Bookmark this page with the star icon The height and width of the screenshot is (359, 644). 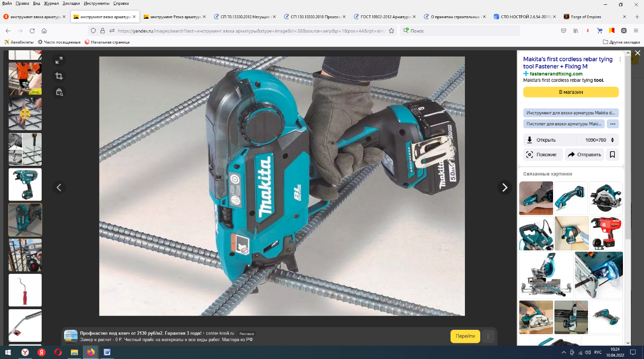pyautogui.click(x=391, y=31)
